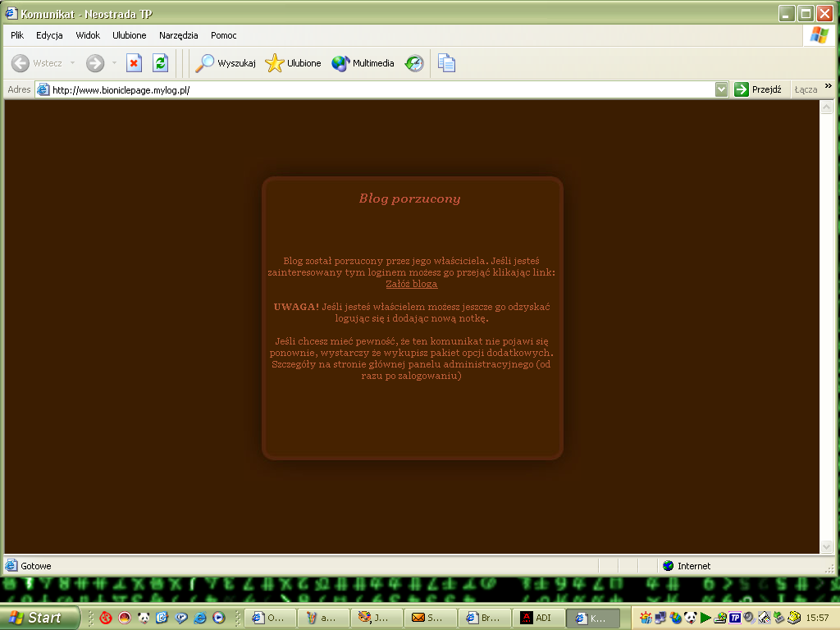Click the speaker volume tray icon
This screenshot has height=630, width=840.
[750, 618]
